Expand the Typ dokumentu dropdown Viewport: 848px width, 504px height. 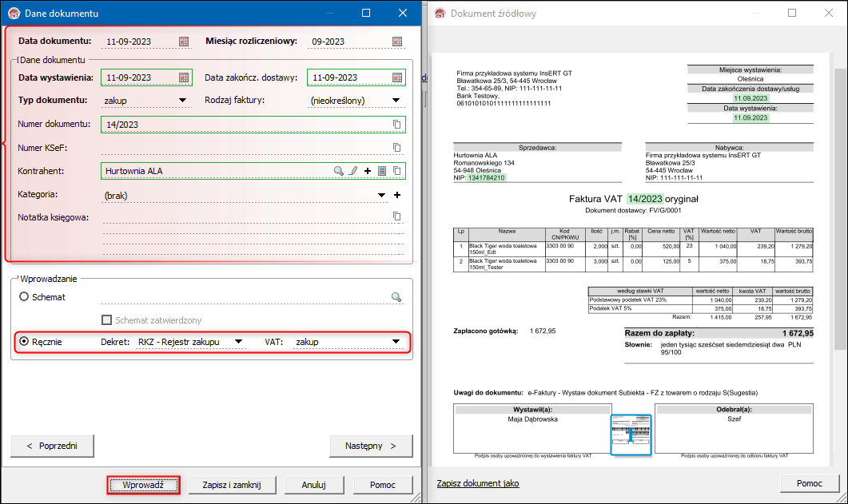coord(183,101)
